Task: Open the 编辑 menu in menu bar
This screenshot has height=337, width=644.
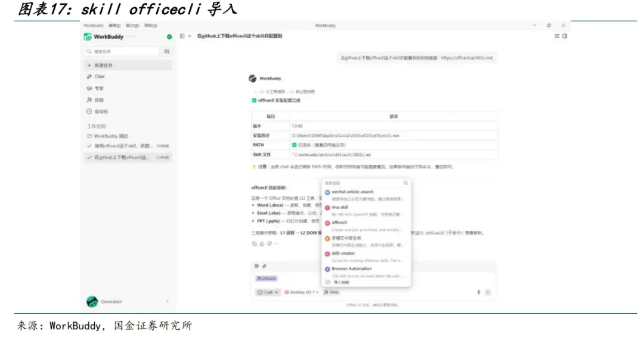Action: tap(114, 26)
